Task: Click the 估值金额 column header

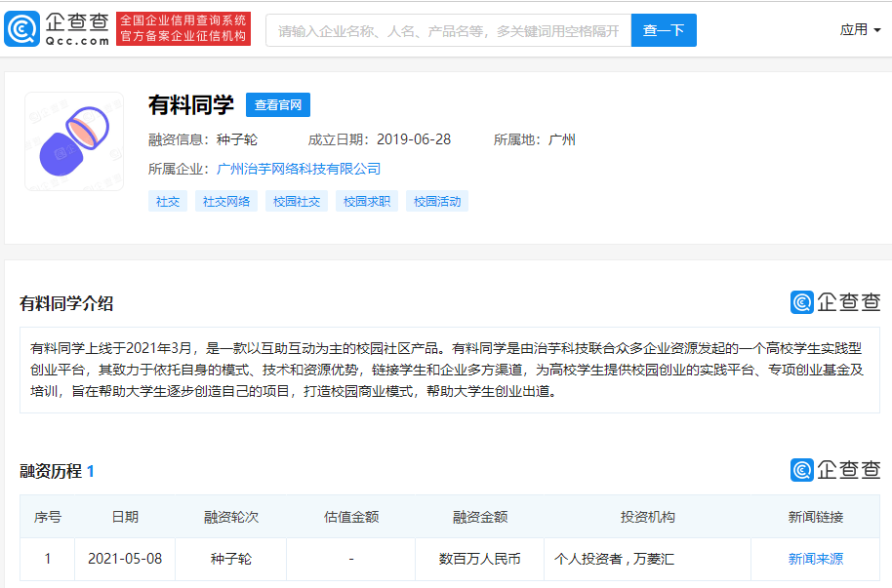Action: (351, 517)
